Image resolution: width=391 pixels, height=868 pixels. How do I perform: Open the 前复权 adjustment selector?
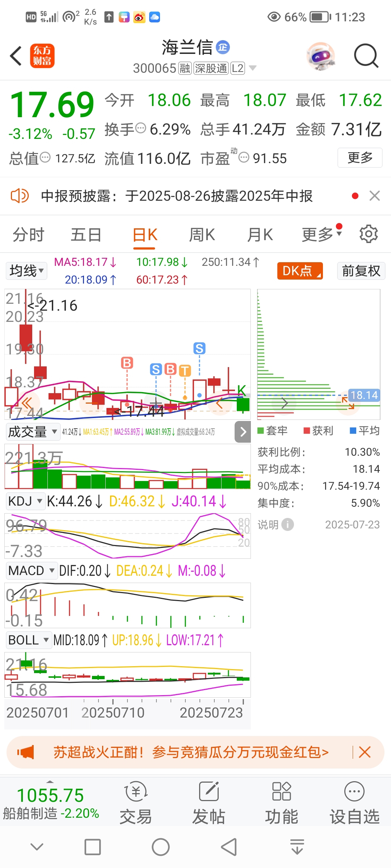pyautogui.click(x=361, y=271)
